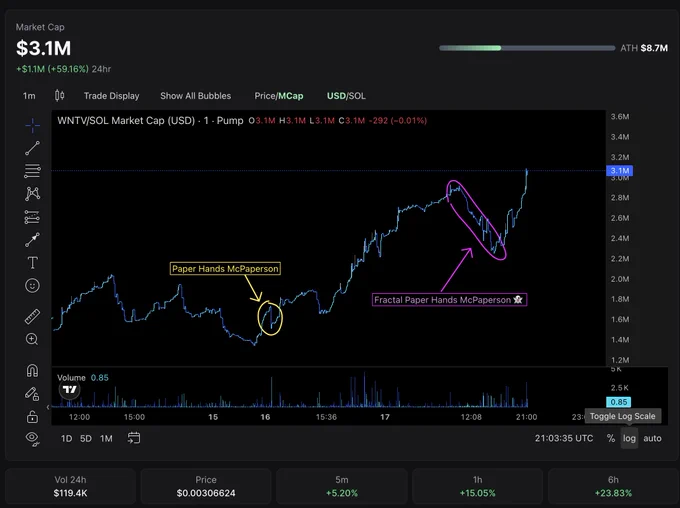Click the 17 date marker on time axis
Screen dimensions: 680x508
(385, 417)
